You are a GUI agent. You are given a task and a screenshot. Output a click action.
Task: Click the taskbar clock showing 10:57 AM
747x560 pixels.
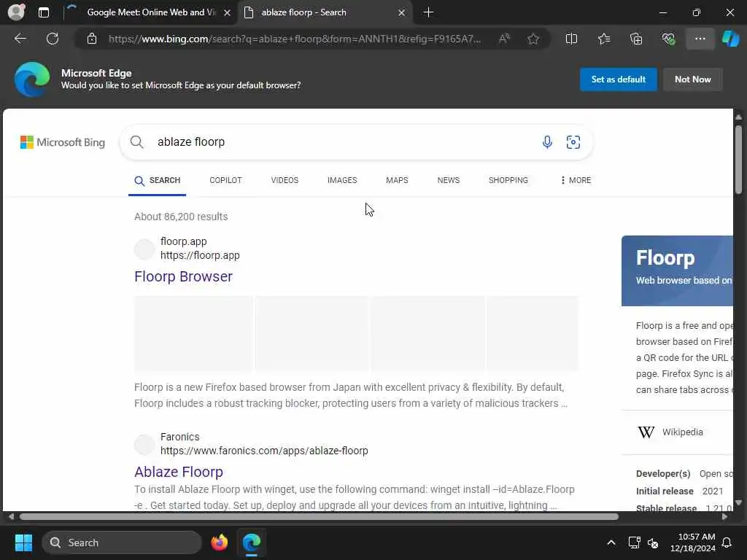click(693, 542)
